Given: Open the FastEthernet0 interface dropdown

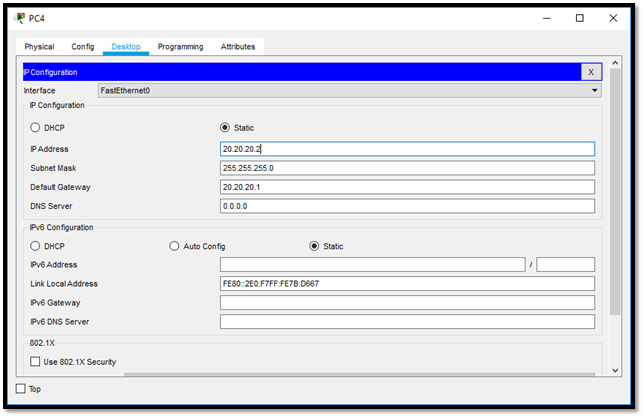Looking at the screenshot, I should (x=348, y=91).
